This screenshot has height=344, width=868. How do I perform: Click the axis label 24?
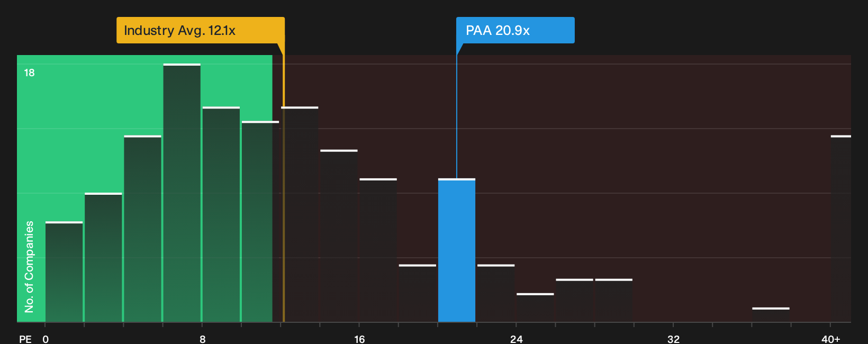[517, 339]
